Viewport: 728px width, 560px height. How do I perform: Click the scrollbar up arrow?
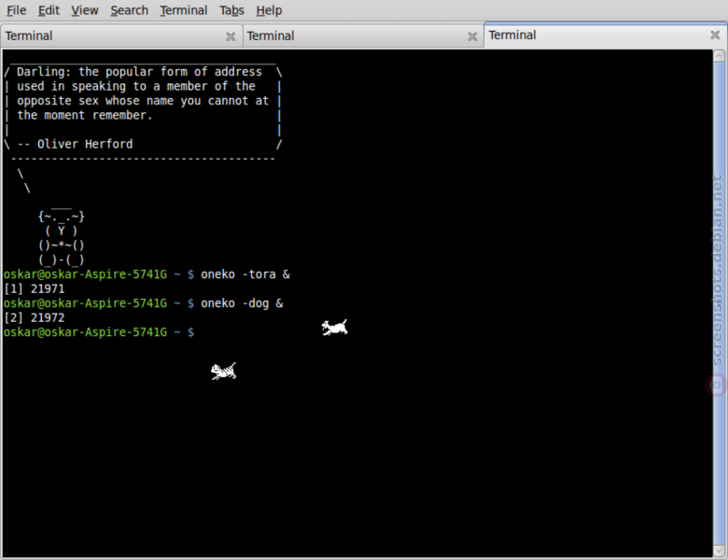(719, 56)
